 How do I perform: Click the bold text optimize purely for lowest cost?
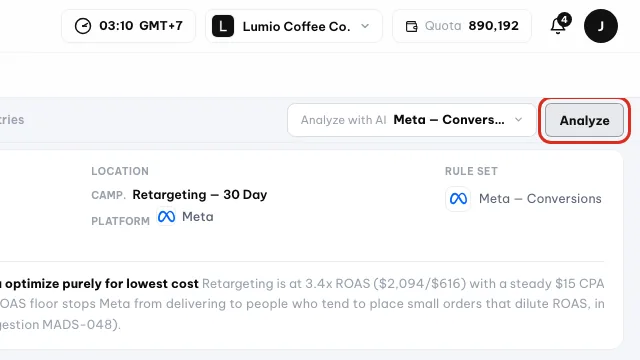click(x=102, y=283)
